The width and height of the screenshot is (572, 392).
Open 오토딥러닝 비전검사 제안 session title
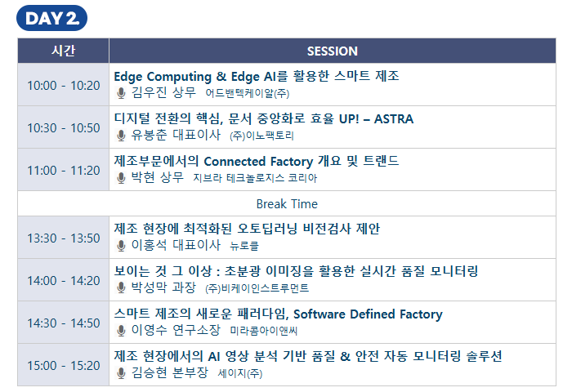[x=247, y=228]
